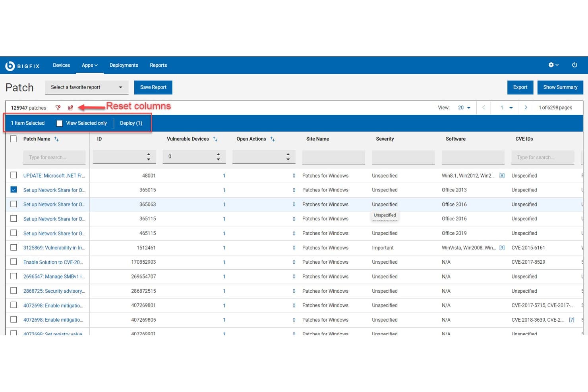Click the [8] more-software link
The height and width of the screenshot is (392, 588).
(502, 176)
